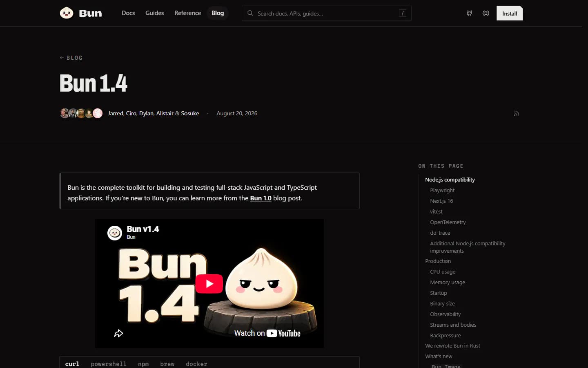Click author name Jarred
The image size is (588, 368).
click(x=116, y=113)
